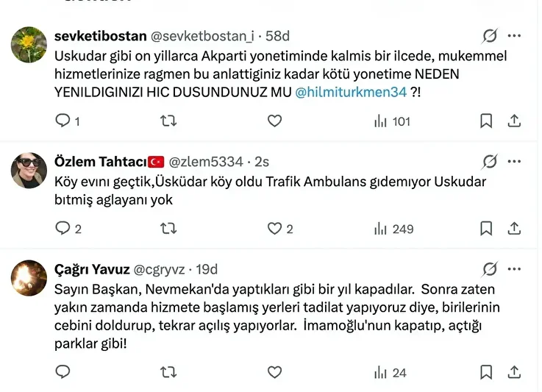The image size is (542, 392).
Task: Open the @hilmiturkmen34 mention link
Action: click(x=350, y=93)
